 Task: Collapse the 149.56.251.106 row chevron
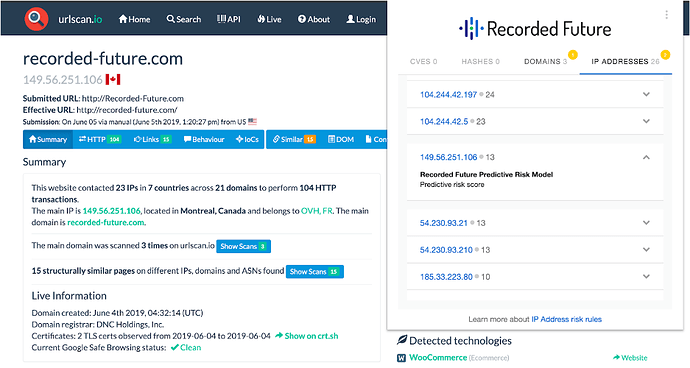click(646, 157)
